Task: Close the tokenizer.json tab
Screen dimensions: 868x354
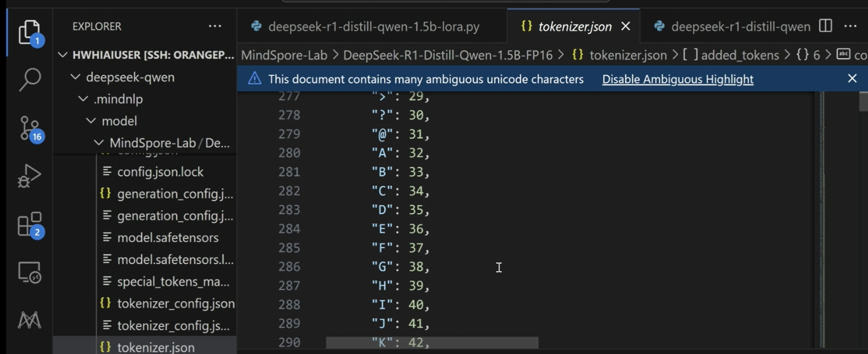Action: [x=626, y=27]
